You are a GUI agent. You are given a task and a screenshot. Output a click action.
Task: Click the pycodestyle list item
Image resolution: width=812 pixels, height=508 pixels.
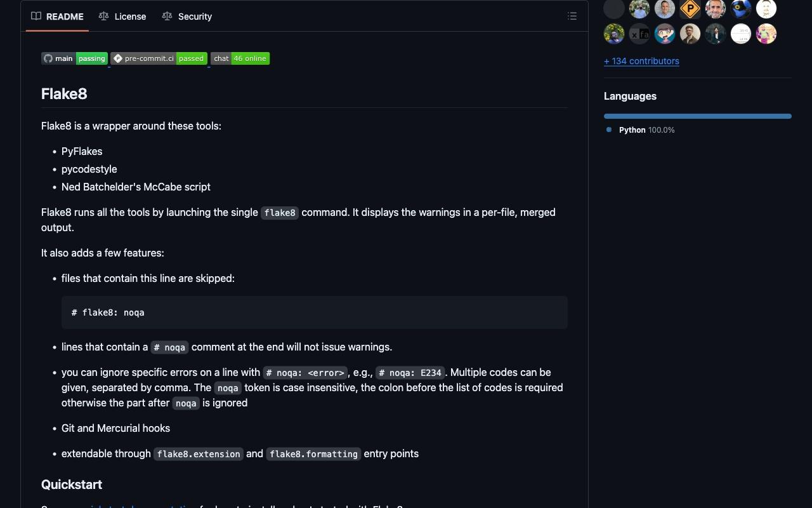point(89,169)
